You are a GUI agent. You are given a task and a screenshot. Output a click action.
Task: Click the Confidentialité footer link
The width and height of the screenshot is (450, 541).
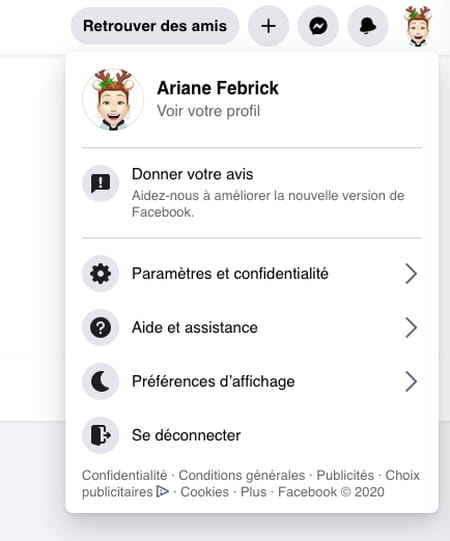click(125, 475)
